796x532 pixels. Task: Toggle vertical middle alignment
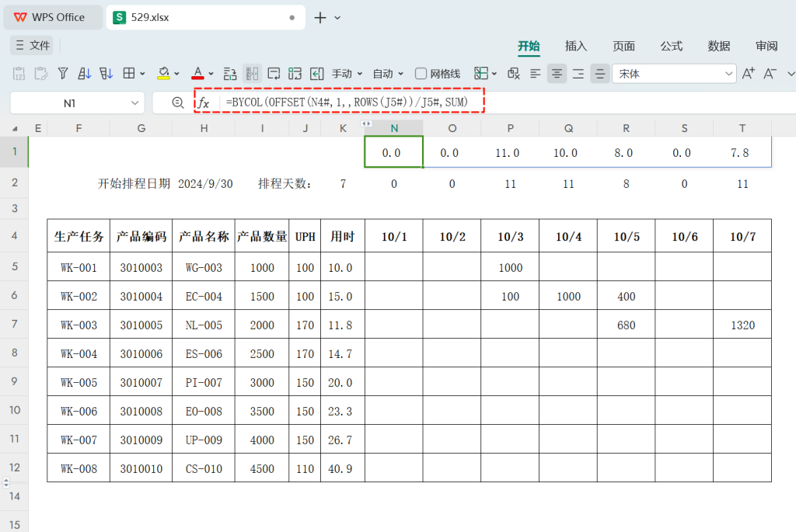click(600, 74)
